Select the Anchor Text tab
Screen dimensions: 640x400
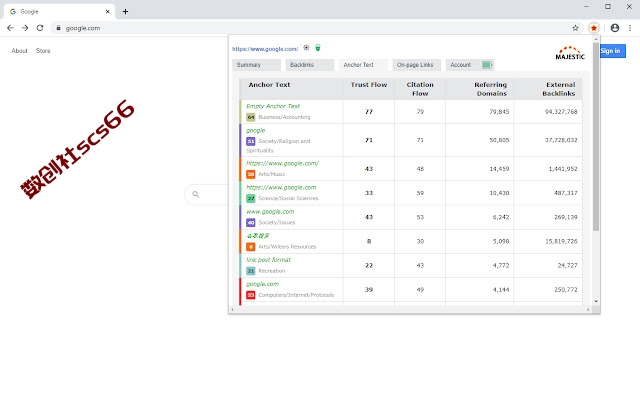point(363,65)
